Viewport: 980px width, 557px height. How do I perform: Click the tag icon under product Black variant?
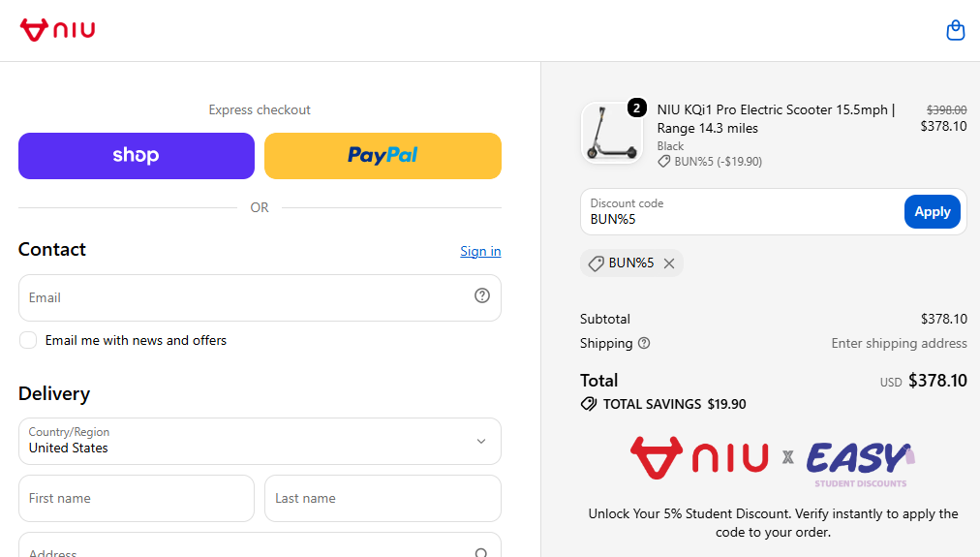click(x=663, y=162)
